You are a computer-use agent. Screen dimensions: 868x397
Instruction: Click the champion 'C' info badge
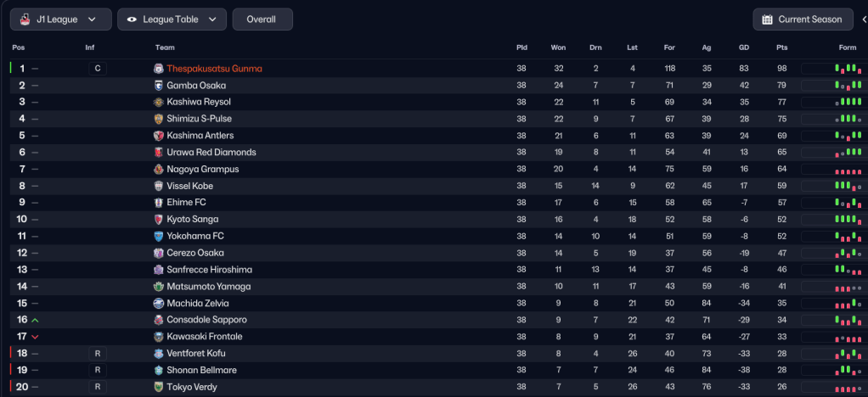[97, 69]
